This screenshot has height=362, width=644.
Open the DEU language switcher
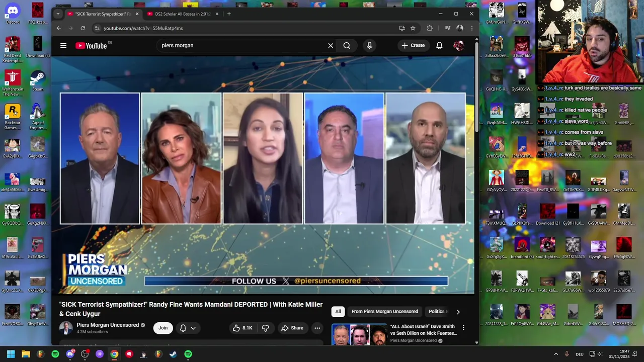click(580, 354)
